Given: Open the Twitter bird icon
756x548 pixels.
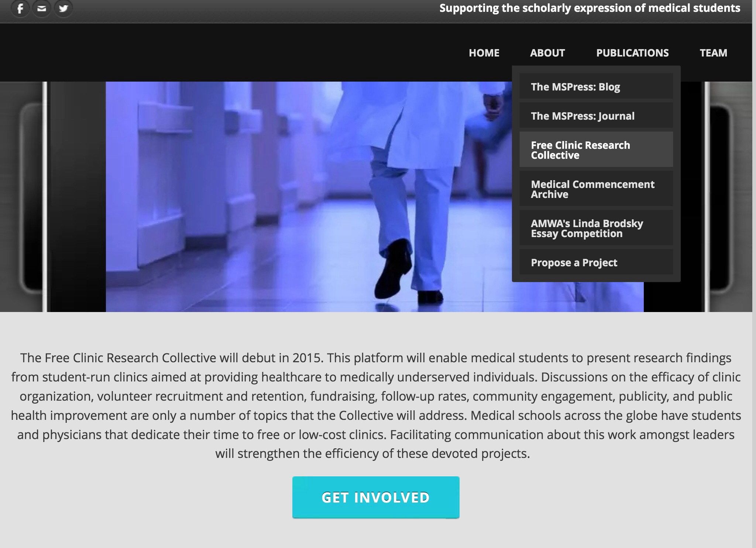Looking at the screenshot, I should (x=63, y=8).
